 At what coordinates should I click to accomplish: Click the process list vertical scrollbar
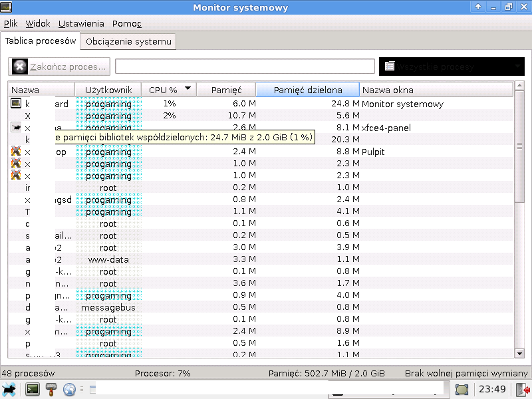[x=520, y=219]
